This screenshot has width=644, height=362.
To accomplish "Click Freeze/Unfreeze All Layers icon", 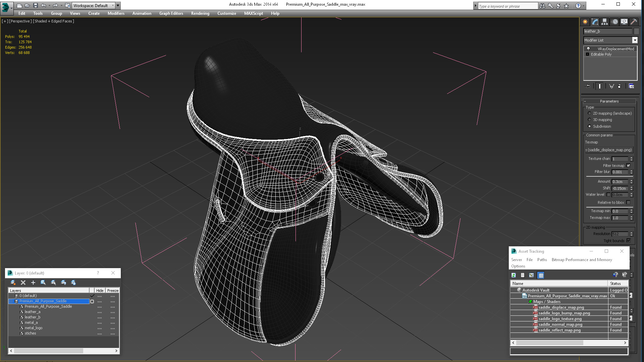I will [x=73, y=283].
